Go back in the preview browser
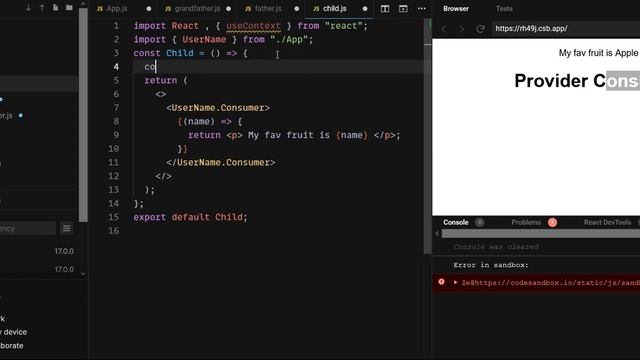The width and height of the screenshot is (640, 360). click(444, 29)
